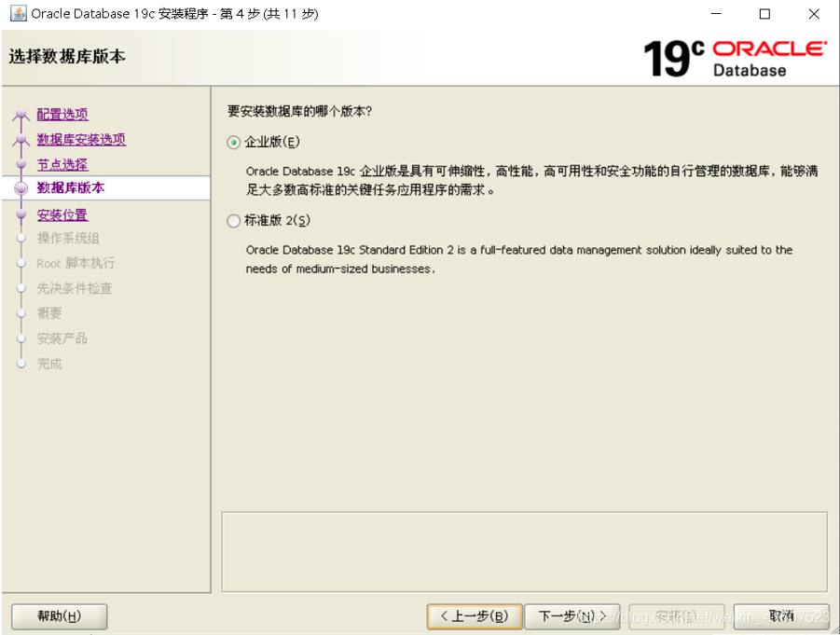
Task: Click the step marker icon beside 配置选项
Action: tap(21, 115)
